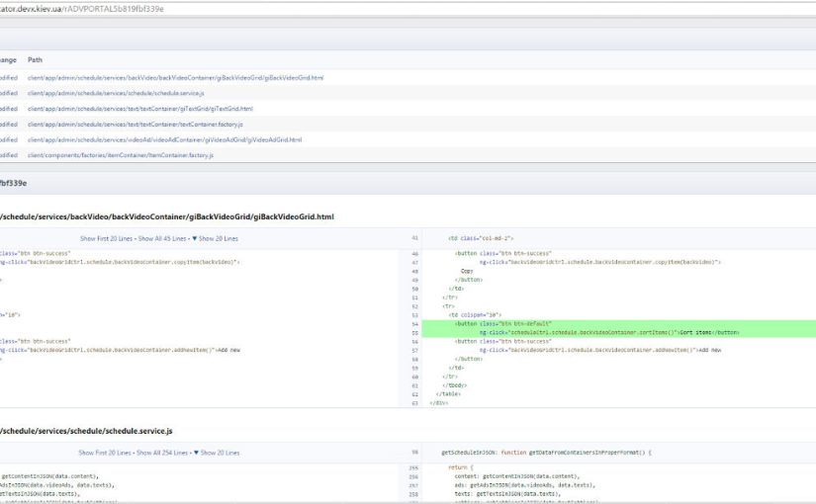Open giVideoAdGrid.html file path link

click(x=164, y=139)
